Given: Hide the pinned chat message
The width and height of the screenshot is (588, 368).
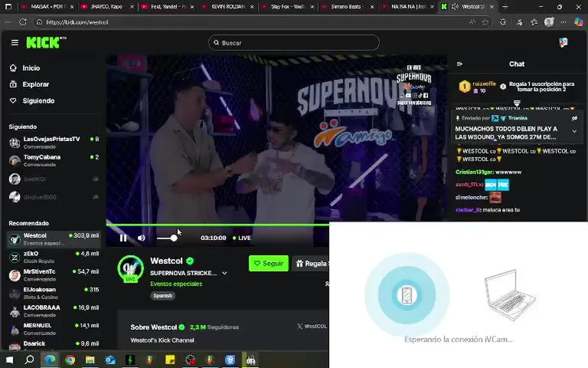Looking at the screenshot, I should coord(574,118).
